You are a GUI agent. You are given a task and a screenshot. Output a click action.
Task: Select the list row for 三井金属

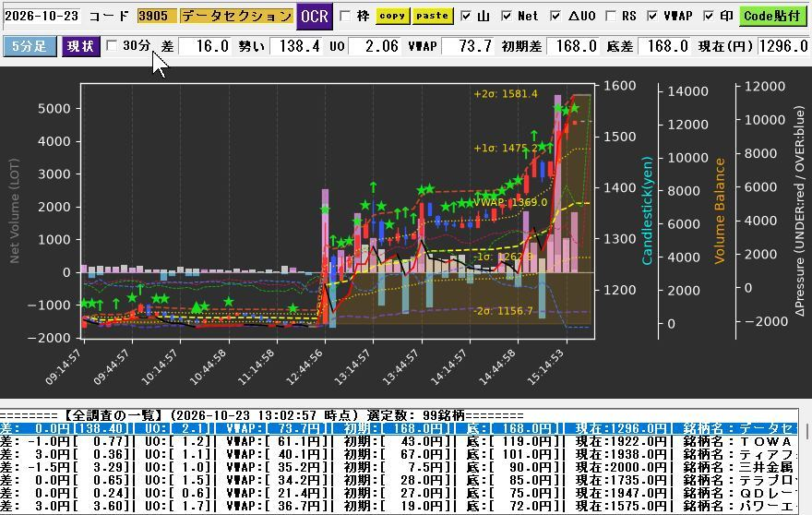(399, 467)
